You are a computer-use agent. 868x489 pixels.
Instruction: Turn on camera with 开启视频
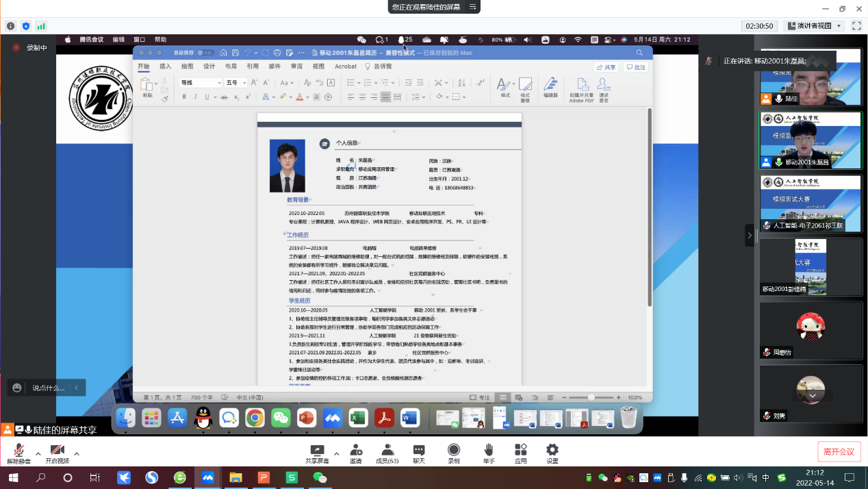pyautogui.click(x=58, y=452)
